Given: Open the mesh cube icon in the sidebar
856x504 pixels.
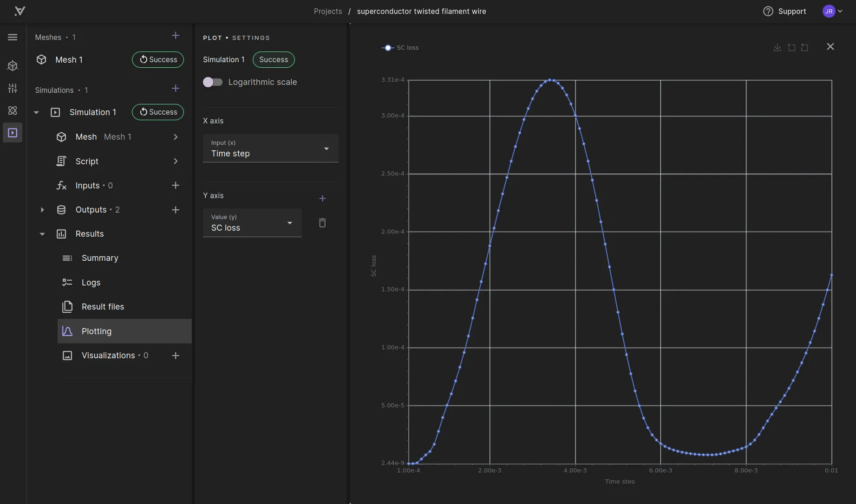Looking at the screenshot, I should (13, 66).
